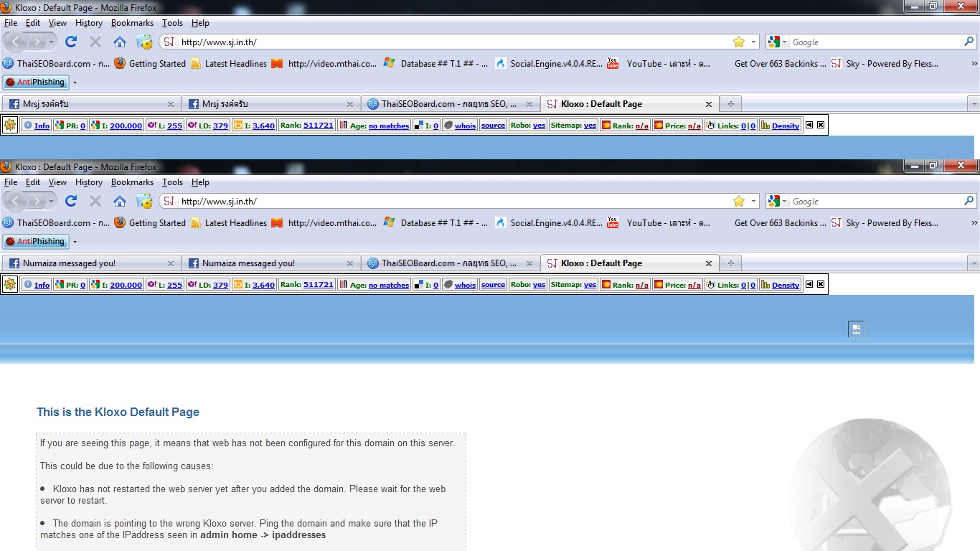Click the Forward arrow in the lower window
The image size is (980, 551).
coord(37,201)
